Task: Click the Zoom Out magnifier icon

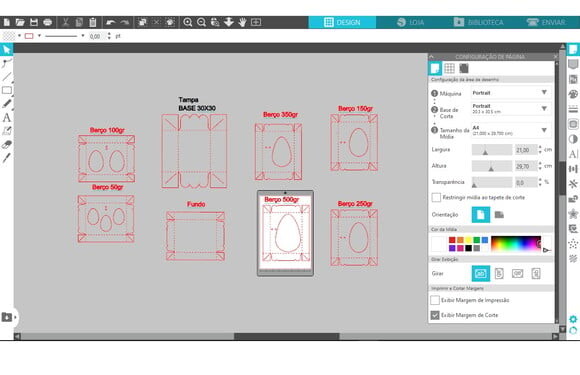Action: click(201, 22)
